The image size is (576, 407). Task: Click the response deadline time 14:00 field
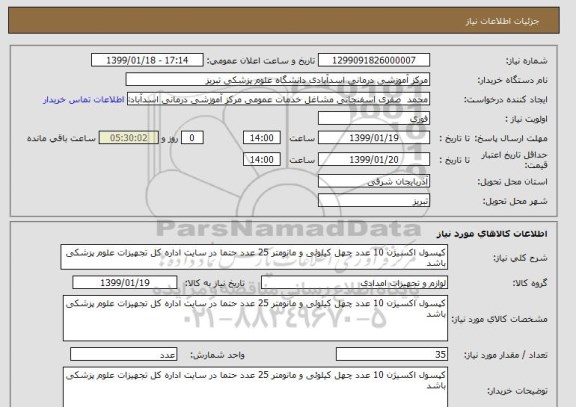tap(262, 138)
